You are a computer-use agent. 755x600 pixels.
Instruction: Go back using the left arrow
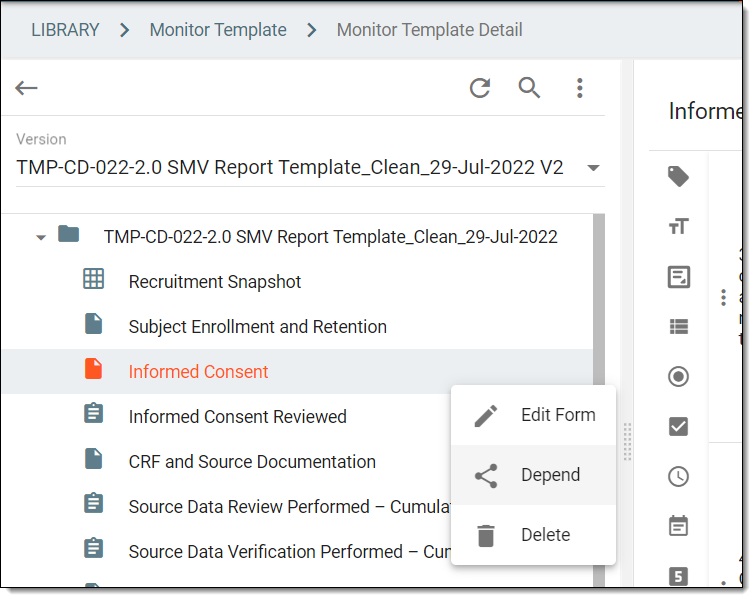[x=26, y=88]
